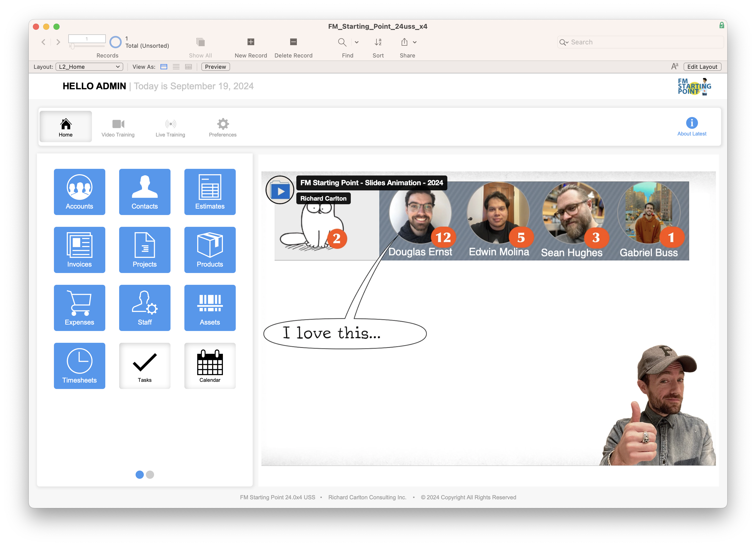Screen dimensions: 756x546
Task: Click the found set pie circle icon
Action: (x=115, y=42)
